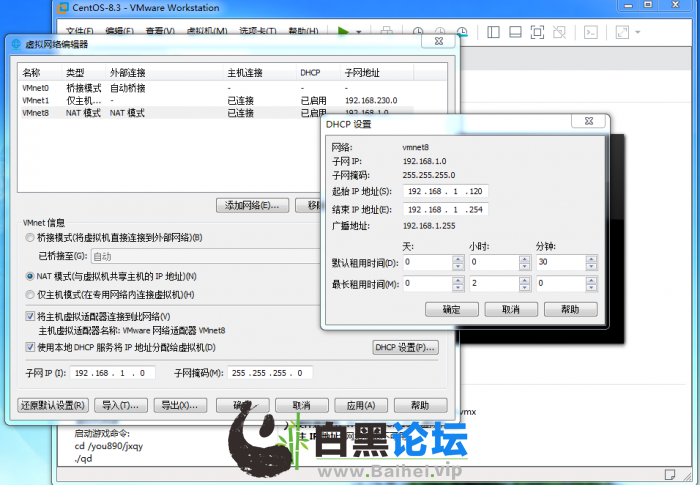
Task: Click the 添加网络(E)... button
Action: pyautogui.click(x=252, y=205)
